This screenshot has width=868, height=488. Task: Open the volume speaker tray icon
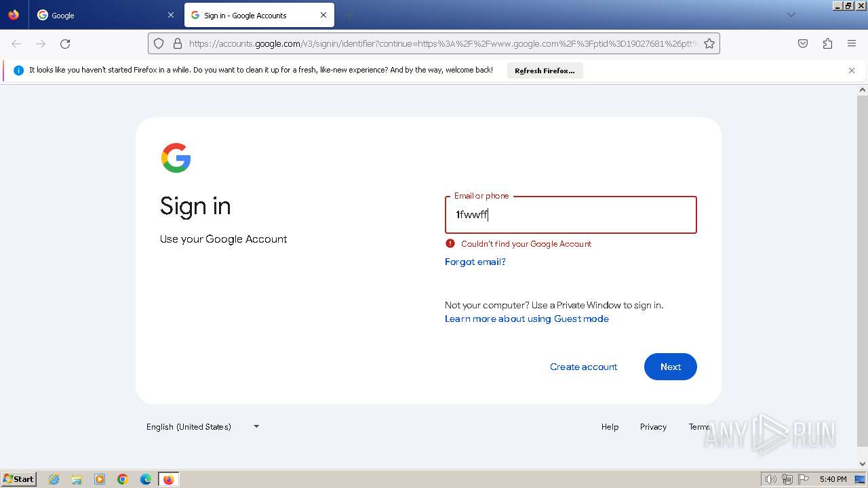[x=770, y=479]
